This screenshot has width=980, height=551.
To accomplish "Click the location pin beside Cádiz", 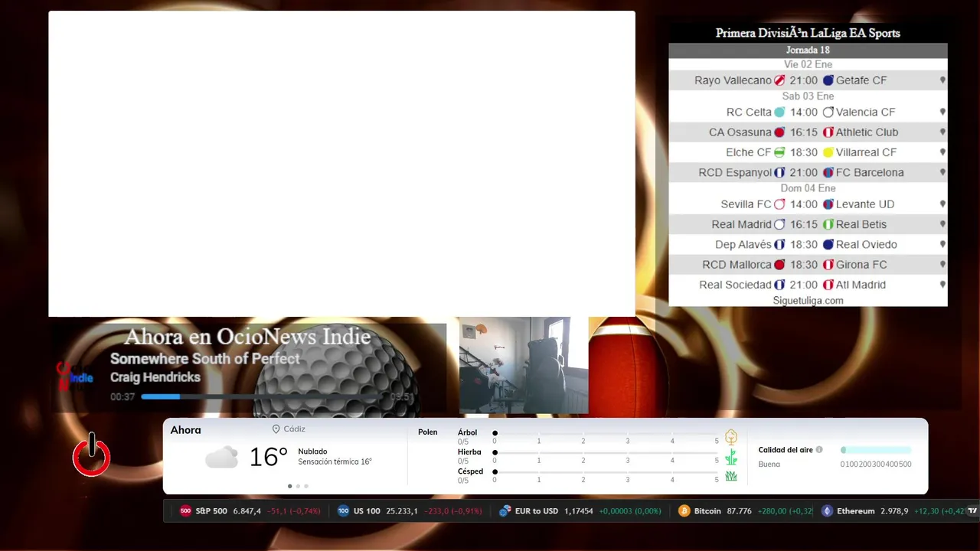I will [276, 429].
